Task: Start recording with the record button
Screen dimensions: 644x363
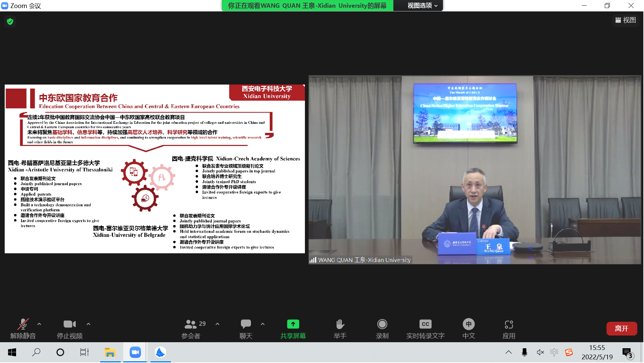Action: coord(382,329)
